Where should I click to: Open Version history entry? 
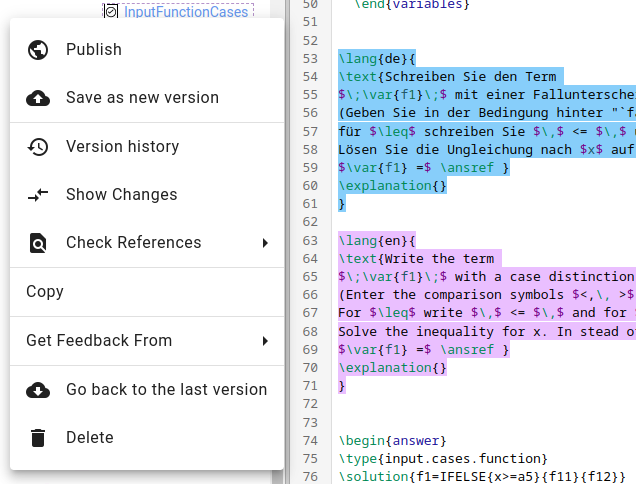[x=147, y=146]
